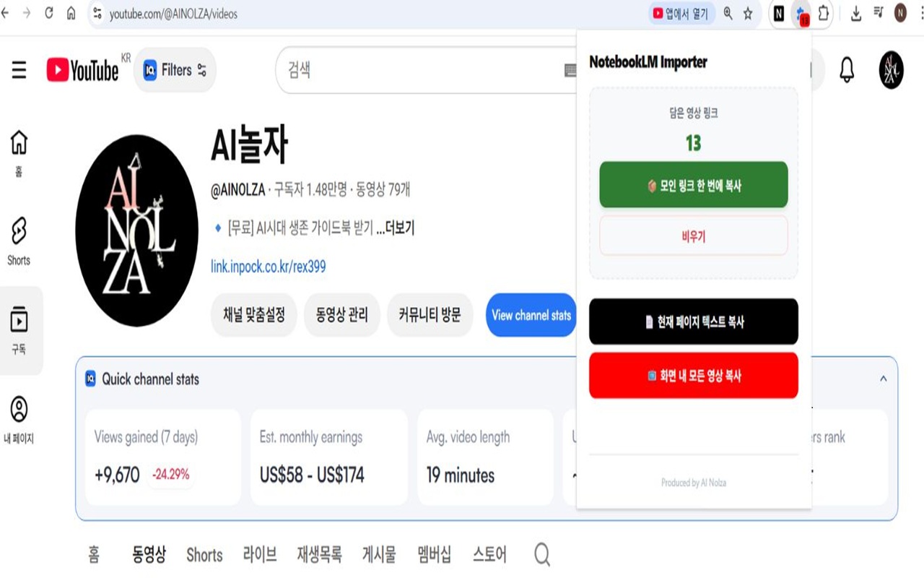
Task: Select Shorts in the left sidebar
Action: tap(19, 241)
